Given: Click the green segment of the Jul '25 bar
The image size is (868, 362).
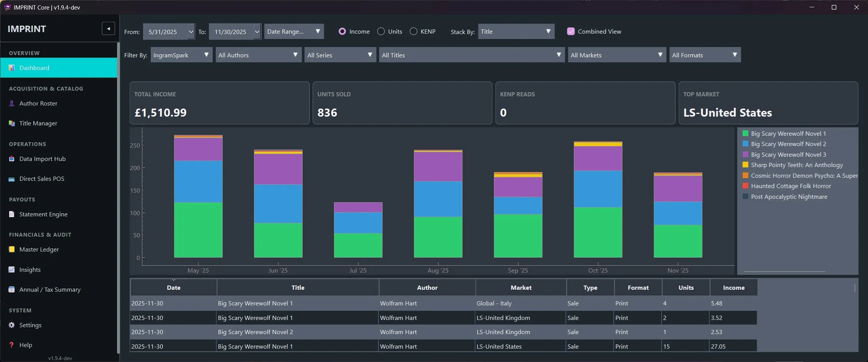Looking at the screenshot, I should 358,245.
